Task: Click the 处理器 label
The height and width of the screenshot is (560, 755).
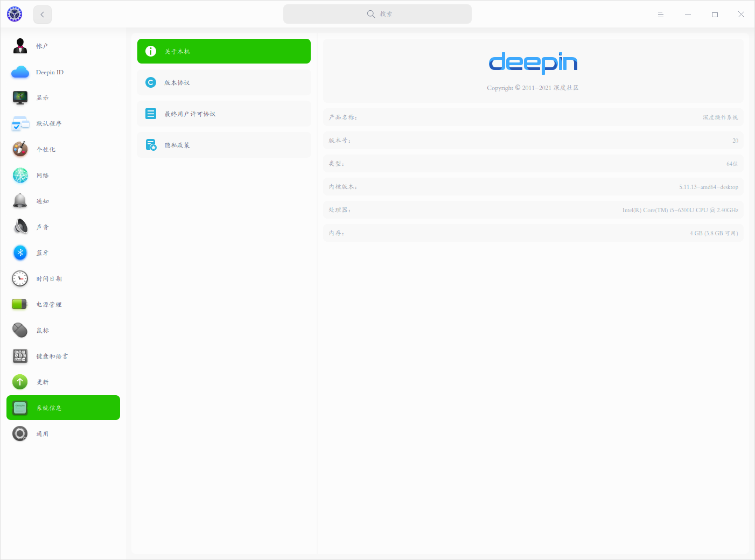Action: (x=340, y=210)
